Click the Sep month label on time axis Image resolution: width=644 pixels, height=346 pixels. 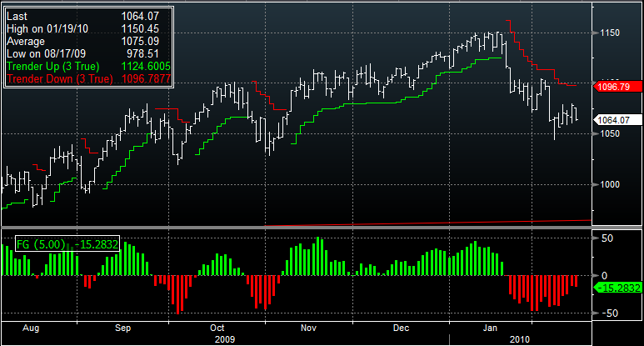point(122,328)
